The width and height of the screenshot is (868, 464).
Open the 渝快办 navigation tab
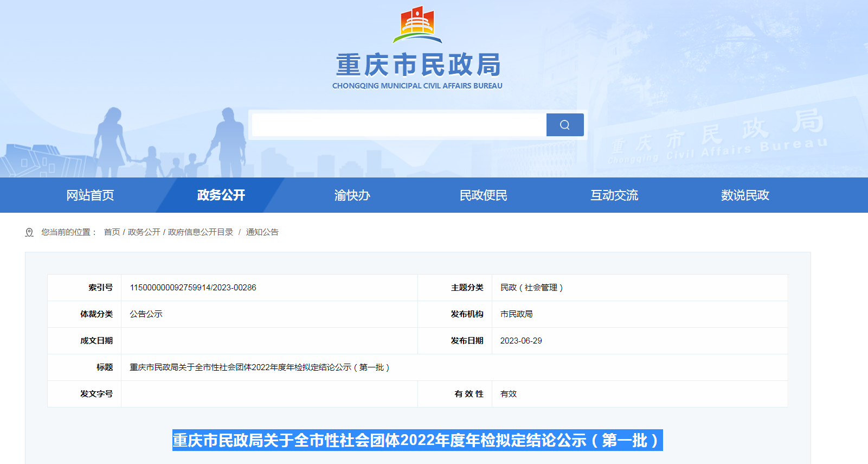point(352,195)
